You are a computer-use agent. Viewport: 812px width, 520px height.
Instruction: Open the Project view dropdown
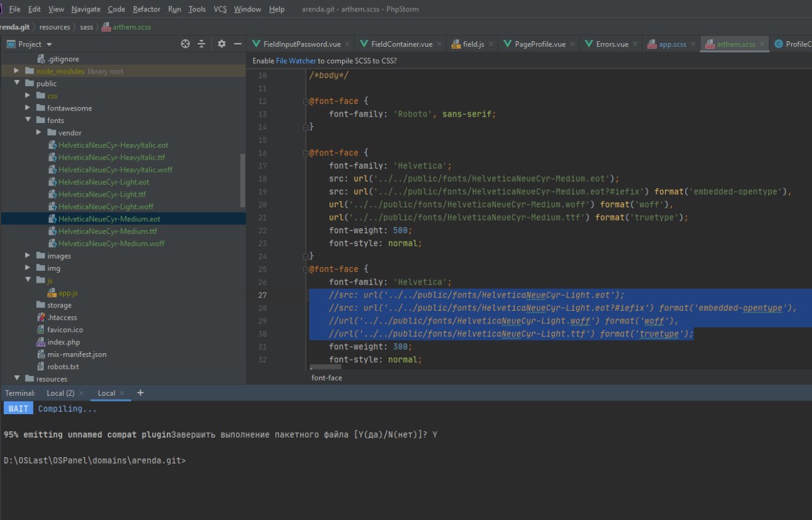coord(49,44)
